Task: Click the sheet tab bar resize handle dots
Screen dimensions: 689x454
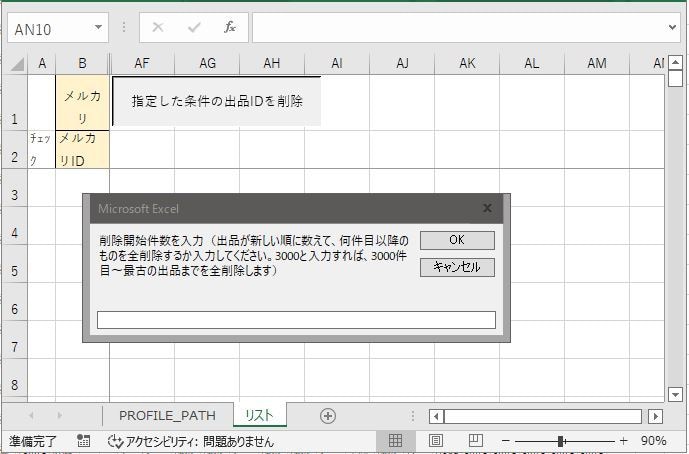Action: pos(413,416)
